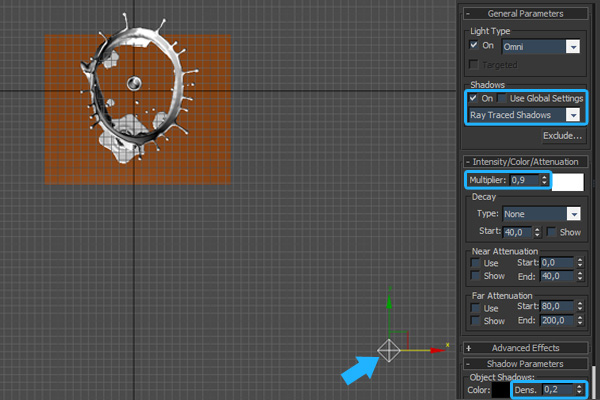
Task: Open the Decay Type dropdown
Action: 573,214
